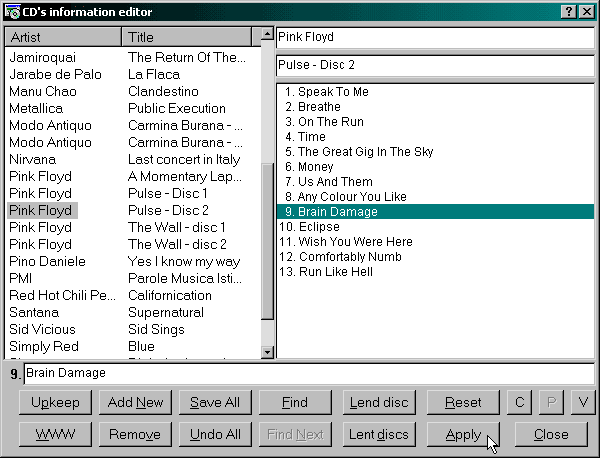600x458 pixels.
Task: Select track 5. The Great Gig In The Sky
Action: [435, 152]
